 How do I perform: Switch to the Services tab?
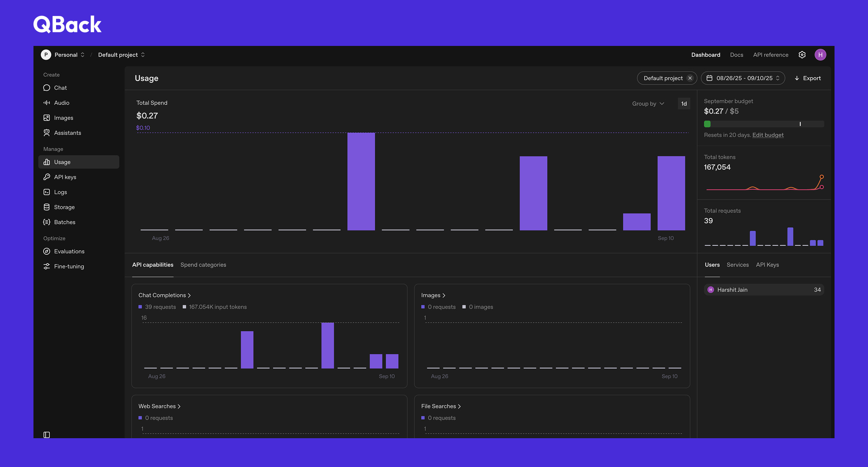pos(738,265)
